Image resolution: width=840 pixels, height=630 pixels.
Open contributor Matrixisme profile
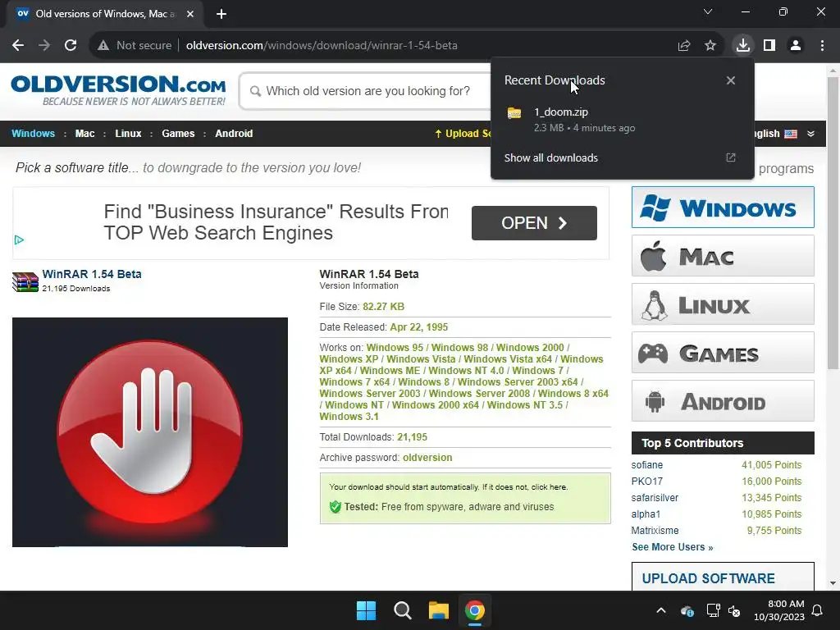click(655, 531)
